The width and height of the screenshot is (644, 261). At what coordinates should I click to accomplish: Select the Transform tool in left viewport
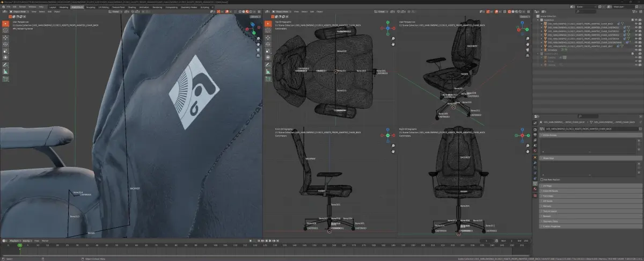click(x=6, y=57)
